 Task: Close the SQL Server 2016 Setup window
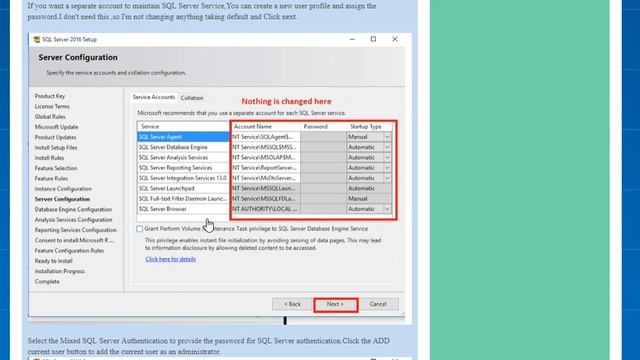coord(395,39)
